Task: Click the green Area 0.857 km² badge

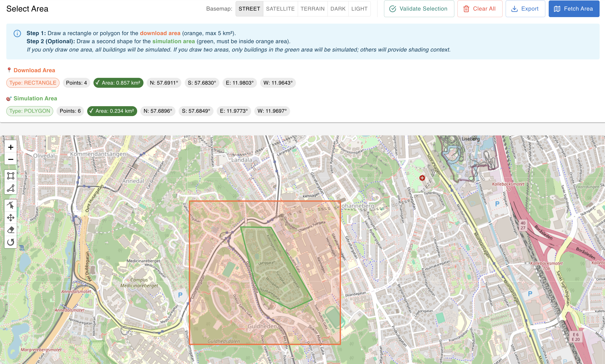Action: (118, 83)
